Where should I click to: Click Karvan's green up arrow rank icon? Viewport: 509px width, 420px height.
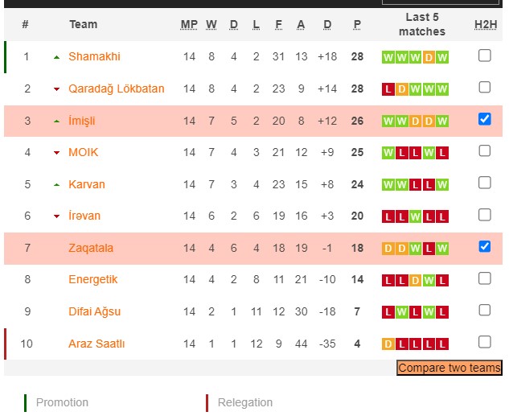pyautogui.click(x=56, y=185)
